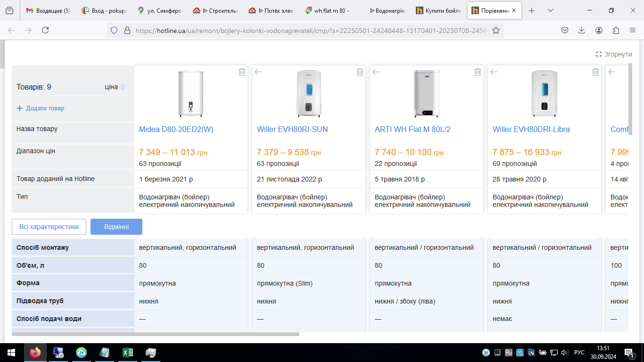Move ARTI WH Flat M column left
The height and width of the screenshot is (362, 644).
tap(376, 72)
